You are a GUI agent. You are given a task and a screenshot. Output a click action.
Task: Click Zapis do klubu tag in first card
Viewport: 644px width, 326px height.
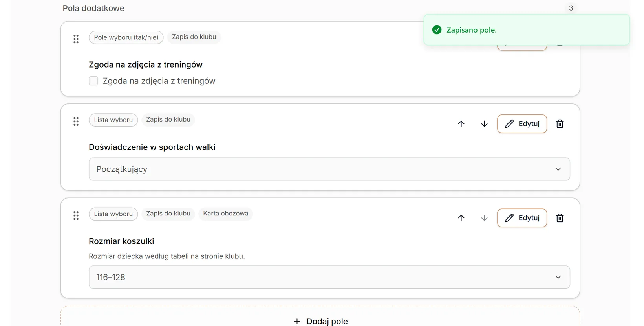[x=194, y=37]
